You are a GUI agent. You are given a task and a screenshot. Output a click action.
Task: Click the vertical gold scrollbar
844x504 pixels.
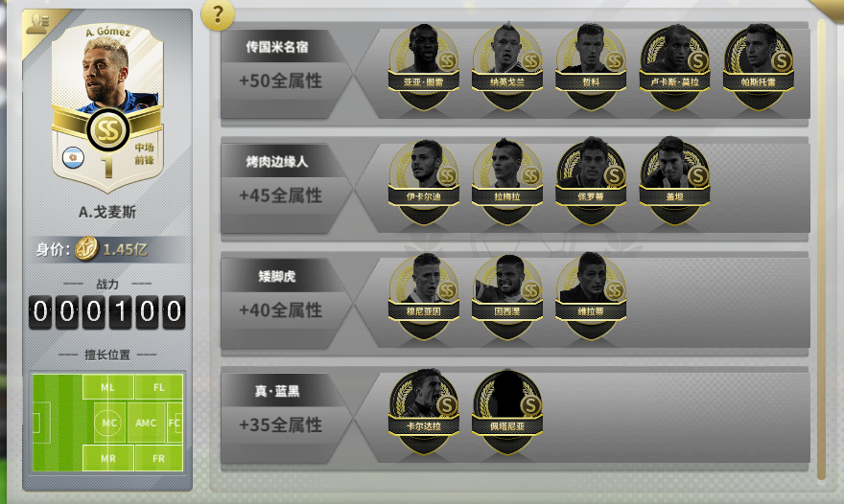coord(821,249)
